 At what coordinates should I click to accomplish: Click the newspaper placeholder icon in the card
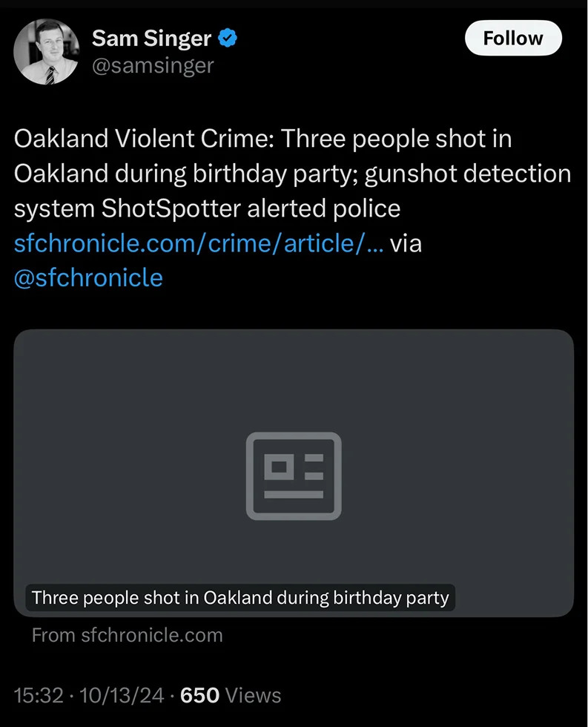click(294, 475)
